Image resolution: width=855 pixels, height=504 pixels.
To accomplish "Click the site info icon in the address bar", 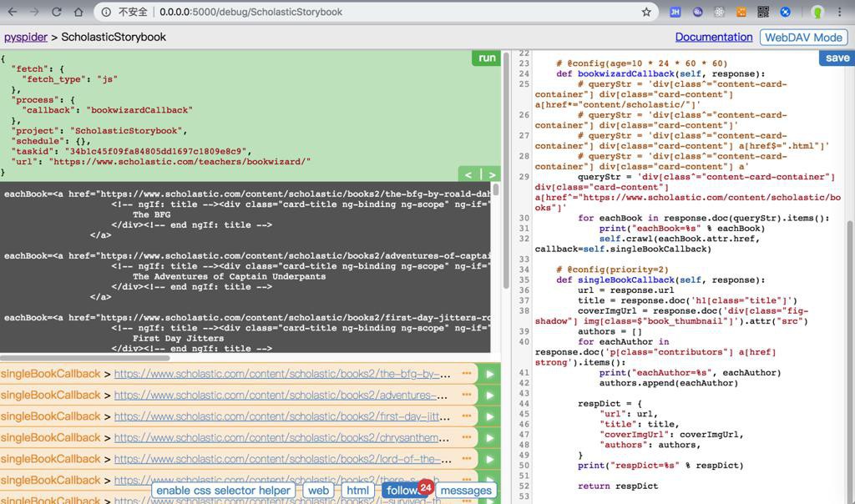I will (x=106, y=12).
